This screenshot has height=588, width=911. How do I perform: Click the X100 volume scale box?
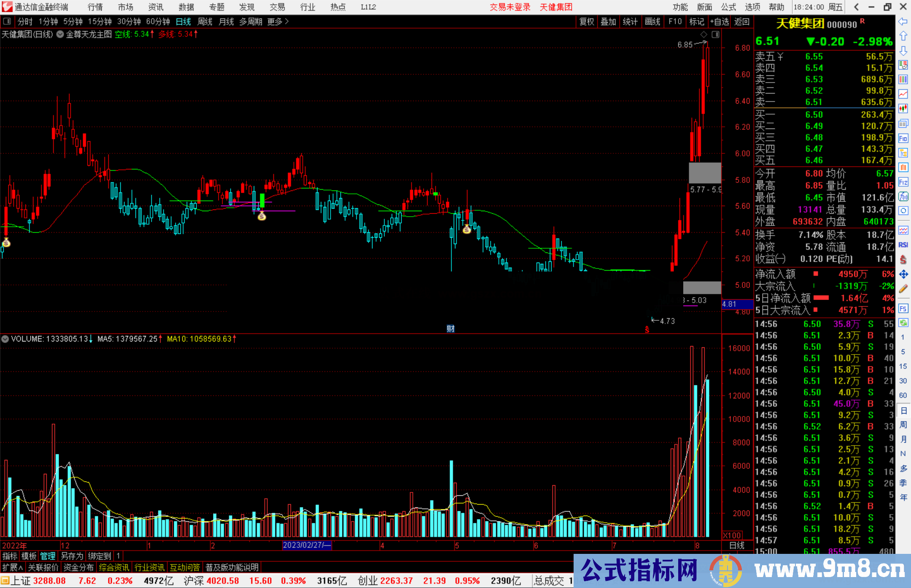click(x=733, y=535)
